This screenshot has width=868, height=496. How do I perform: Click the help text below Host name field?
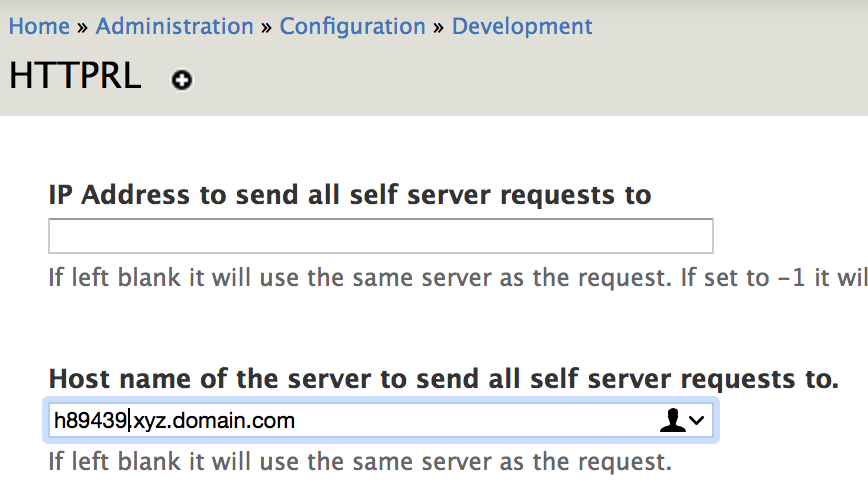359,462
